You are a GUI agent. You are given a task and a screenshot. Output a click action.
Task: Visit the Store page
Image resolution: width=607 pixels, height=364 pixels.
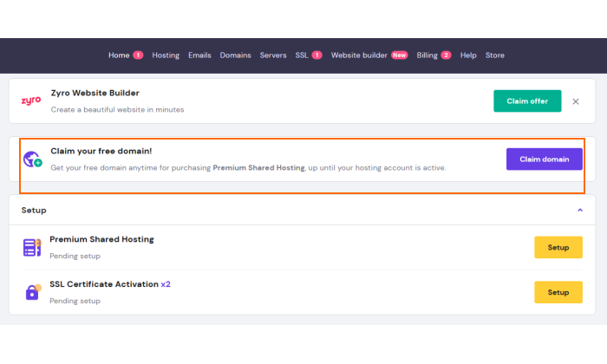(495, 55)
